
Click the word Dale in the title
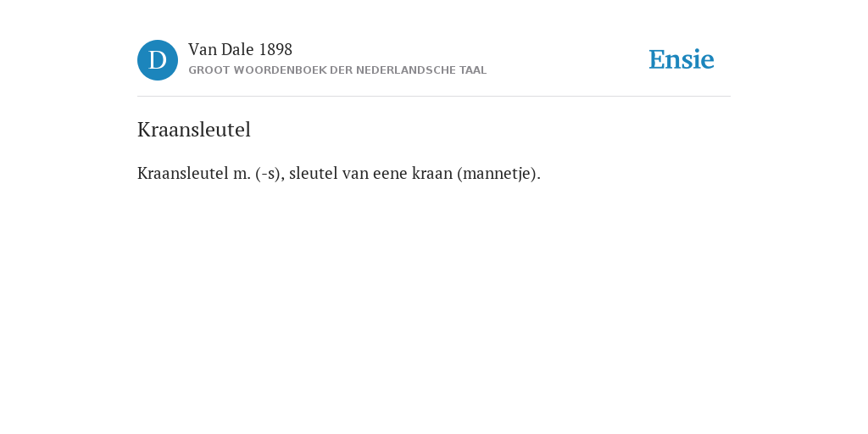pyautogui.click(x=237, y=50)
